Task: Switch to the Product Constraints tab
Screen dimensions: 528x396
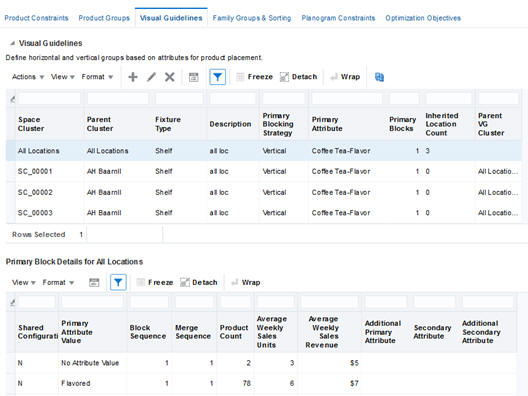Action: [x=36, y=18]
